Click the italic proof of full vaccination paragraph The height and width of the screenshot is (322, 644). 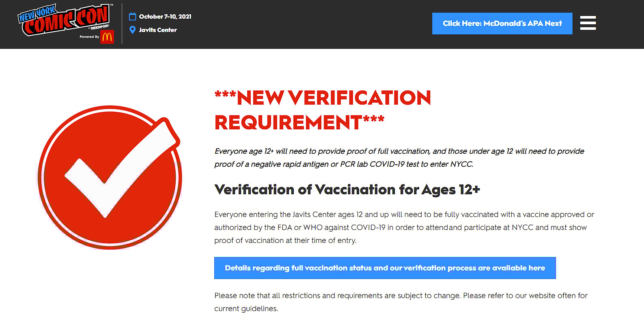click(x=399, y=157)
